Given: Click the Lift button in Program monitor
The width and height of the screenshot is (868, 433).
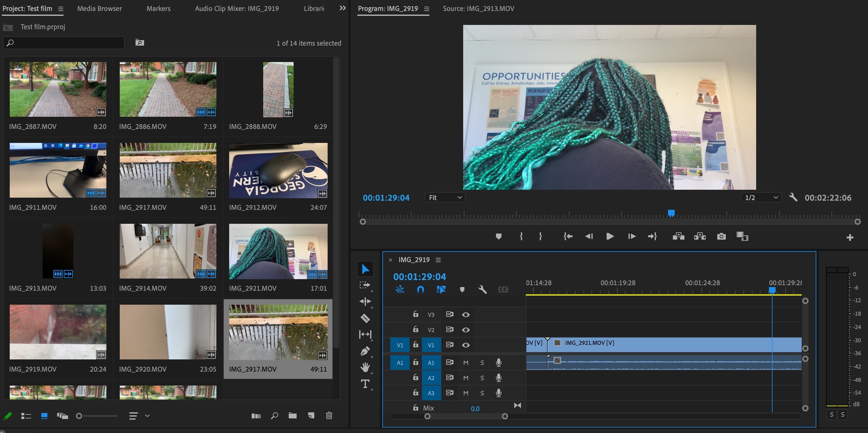Looking at the screenshot, I should (x=678, y=236).
